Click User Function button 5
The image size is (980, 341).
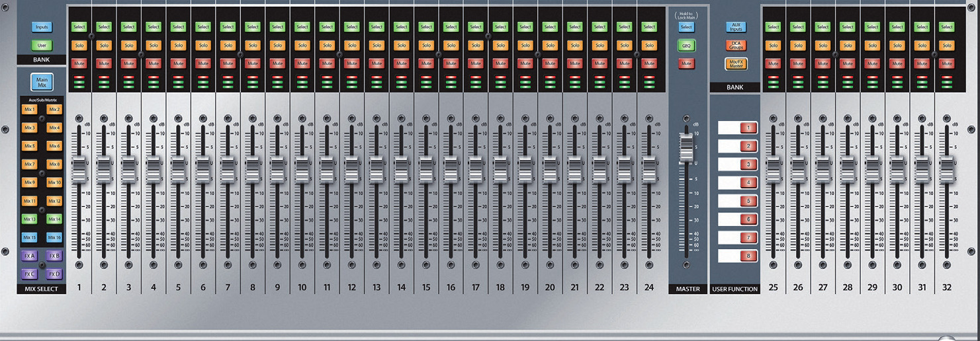tap(748, 201)
